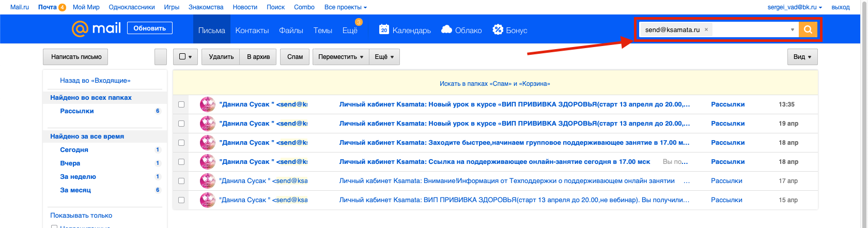Click the В архив button

point(258,57)
